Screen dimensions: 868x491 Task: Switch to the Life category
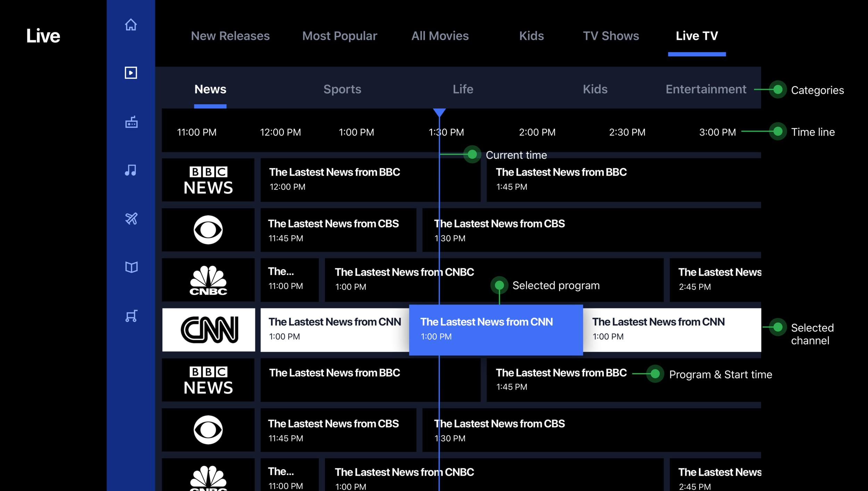463,89
